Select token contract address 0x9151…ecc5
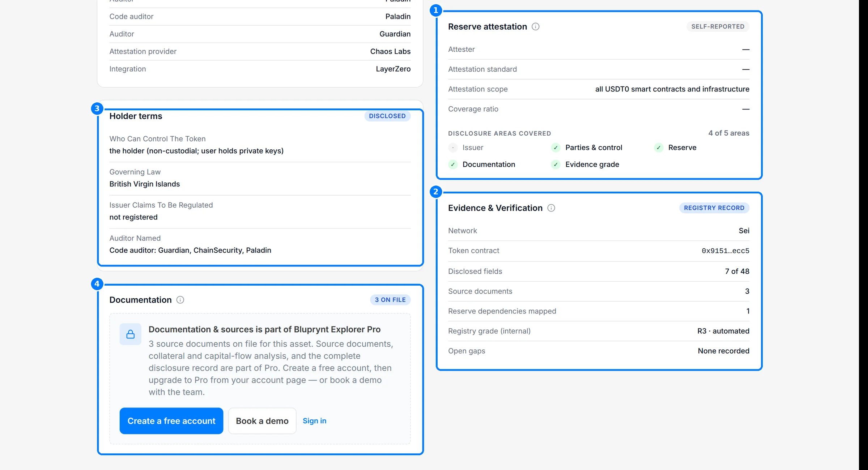 click(x=726, y=251)
